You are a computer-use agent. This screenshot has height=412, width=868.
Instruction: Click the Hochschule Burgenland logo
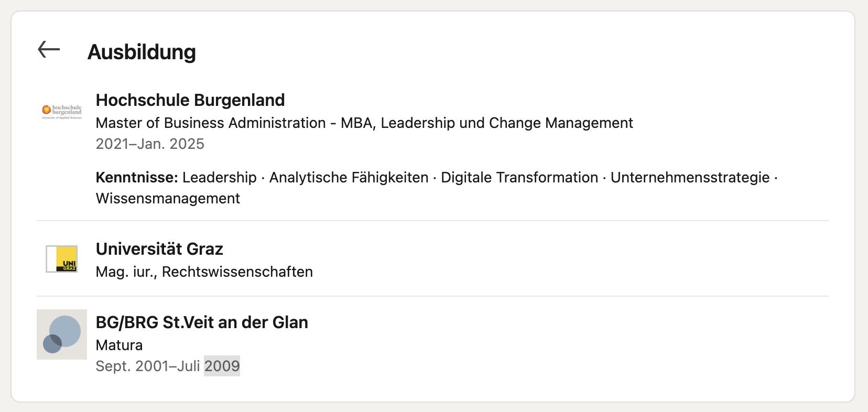(62, 111)
